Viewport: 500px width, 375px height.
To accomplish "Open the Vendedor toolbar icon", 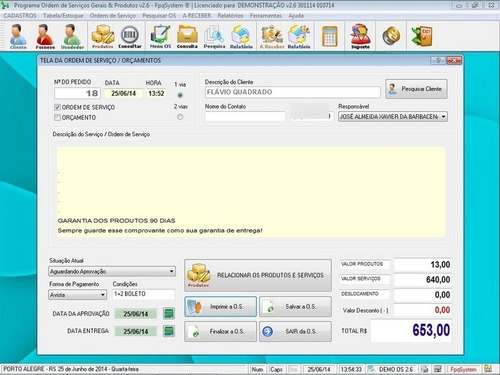I will click(x=72, y=36).
